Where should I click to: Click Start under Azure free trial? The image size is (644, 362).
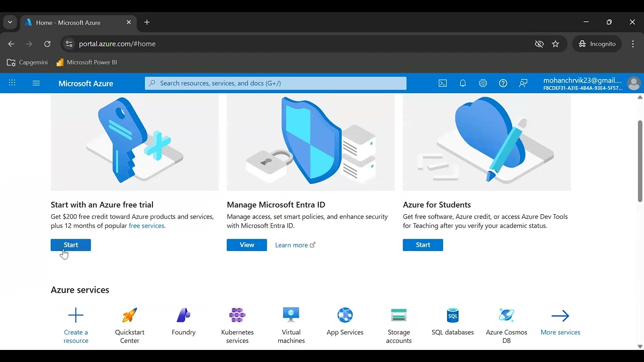(71, 245)
